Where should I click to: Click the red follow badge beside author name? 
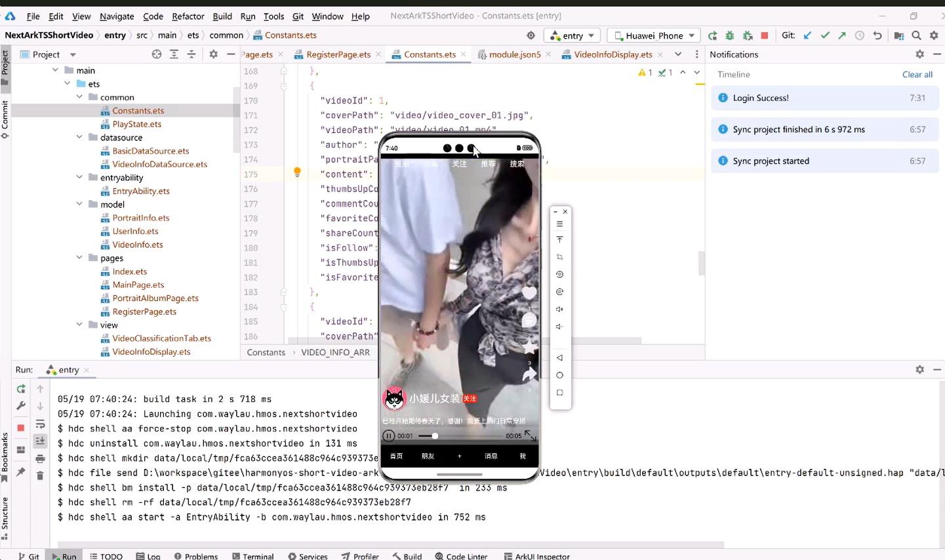[470, 399]
